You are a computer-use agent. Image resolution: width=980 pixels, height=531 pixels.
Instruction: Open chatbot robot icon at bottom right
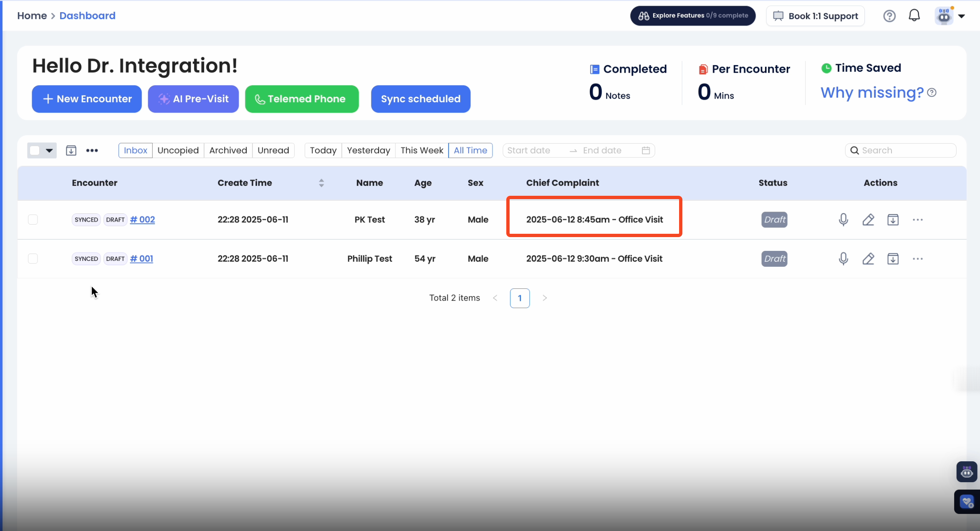coord(967,472)
